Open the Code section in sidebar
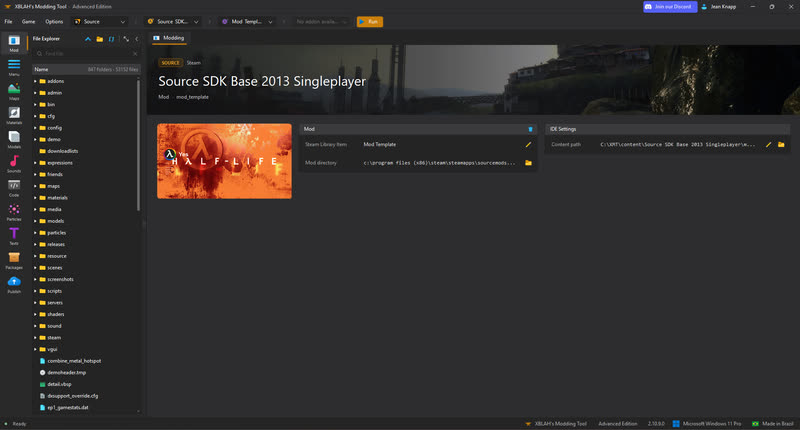 (14, 188)
